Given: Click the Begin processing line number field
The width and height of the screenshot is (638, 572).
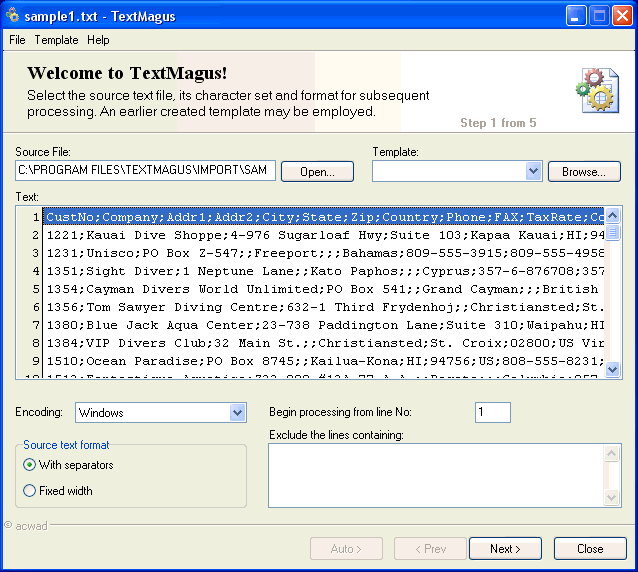Looking at the screenshot, I should (492, 413).
